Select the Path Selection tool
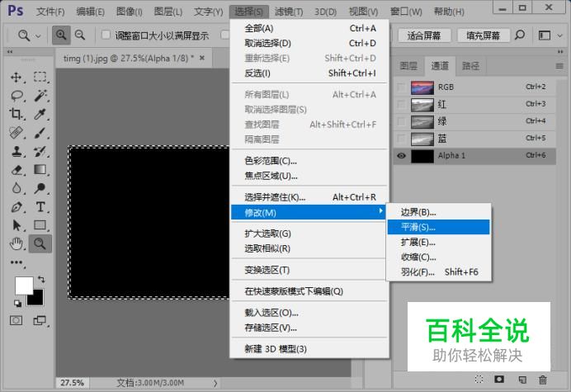This screenshot has width=571, height=392. click(16, 225)
